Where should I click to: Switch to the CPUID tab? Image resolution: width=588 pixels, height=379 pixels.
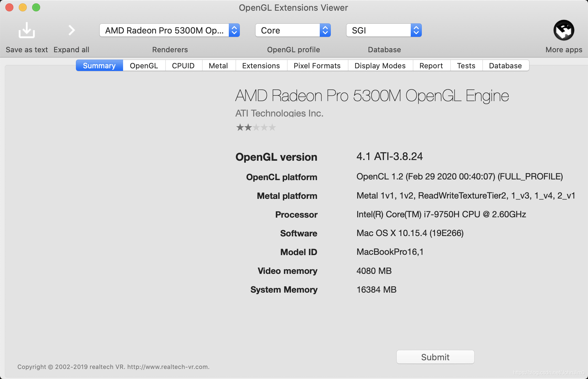[x=183, y=66]
